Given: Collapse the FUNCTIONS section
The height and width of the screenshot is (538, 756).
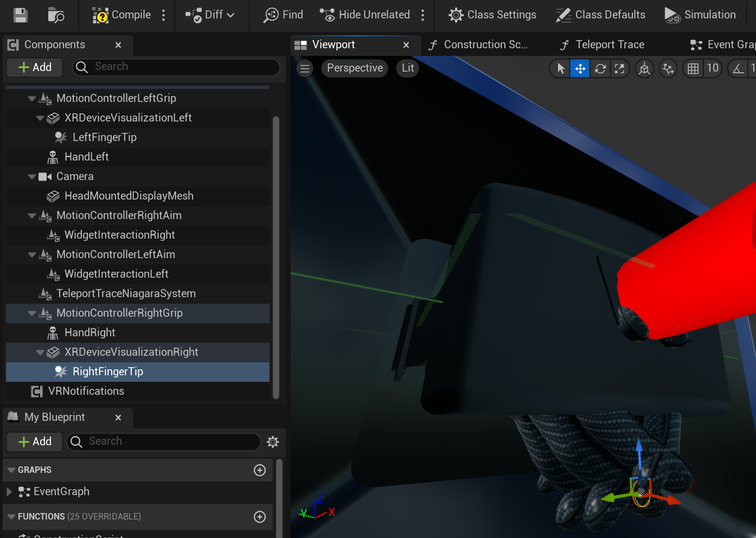Looking at the screenshot, I should (x=11, y=517).
